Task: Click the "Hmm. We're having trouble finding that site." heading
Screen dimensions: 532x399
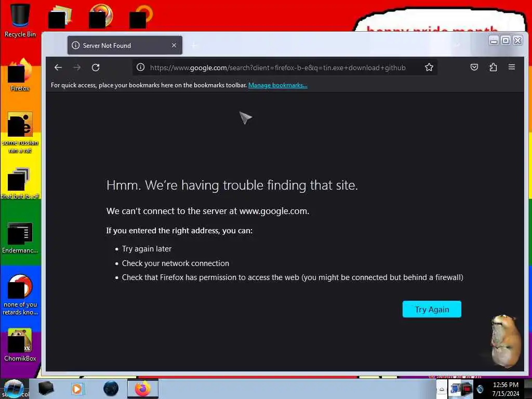Action: tap(232, 185)
